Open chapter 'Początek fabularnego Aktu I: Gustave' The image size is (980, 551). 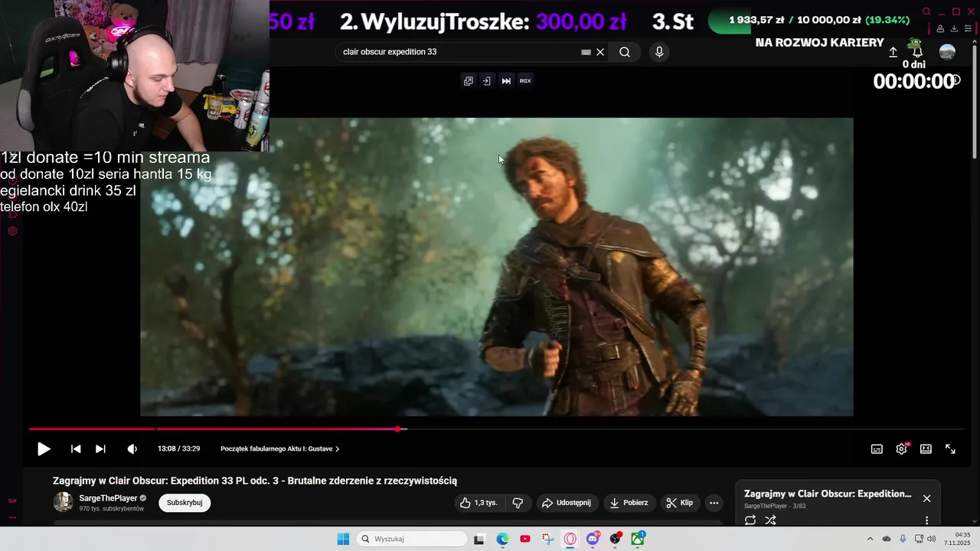pyautogui.click(x=279, y=449)
